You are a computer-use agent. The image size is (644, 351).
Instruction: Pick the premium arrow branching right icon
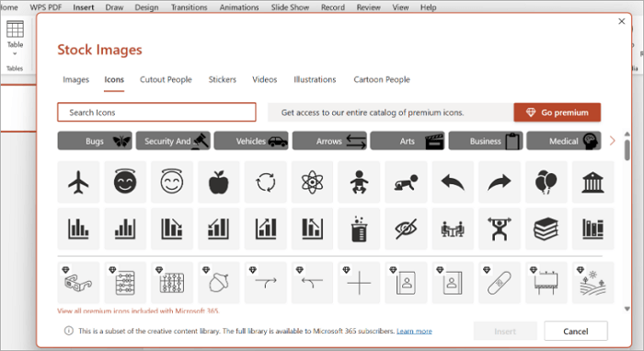pyautogui.click(x=265, y=283)
